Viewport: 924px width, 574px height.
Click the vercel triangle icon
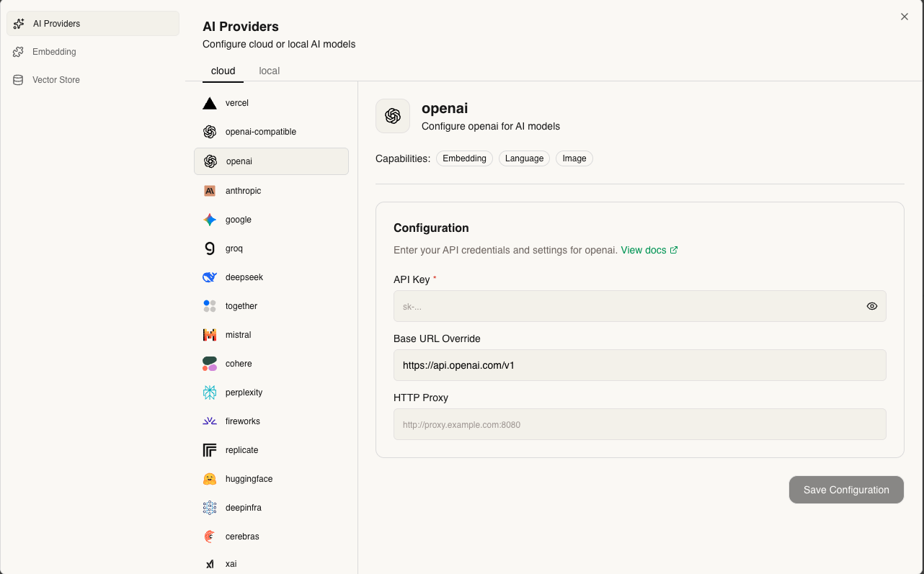(x=210, y=103)
